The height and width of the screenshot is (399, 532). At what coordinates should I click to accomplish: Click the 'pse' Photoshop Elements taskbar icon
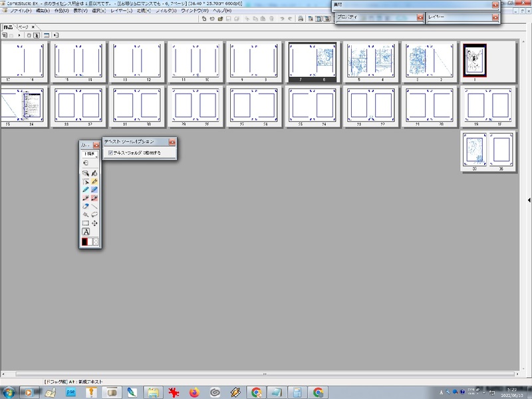(70, 392)
